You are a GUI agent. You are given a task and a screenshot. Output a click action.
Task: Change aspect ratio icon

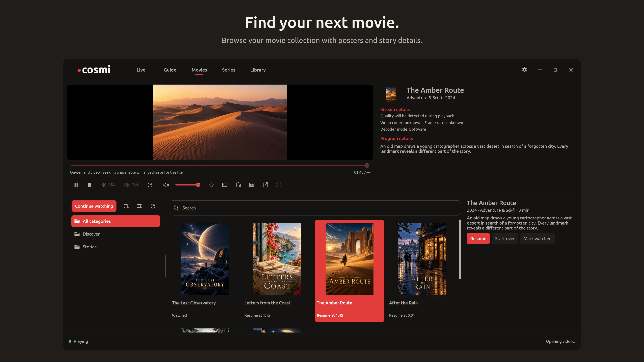pos(225,185)
